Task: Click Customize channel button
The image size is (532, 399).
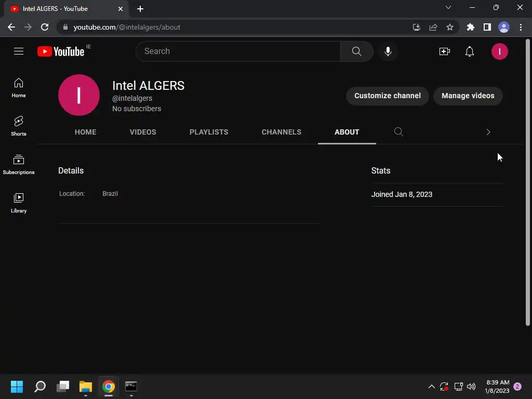Action: point(388,96)
